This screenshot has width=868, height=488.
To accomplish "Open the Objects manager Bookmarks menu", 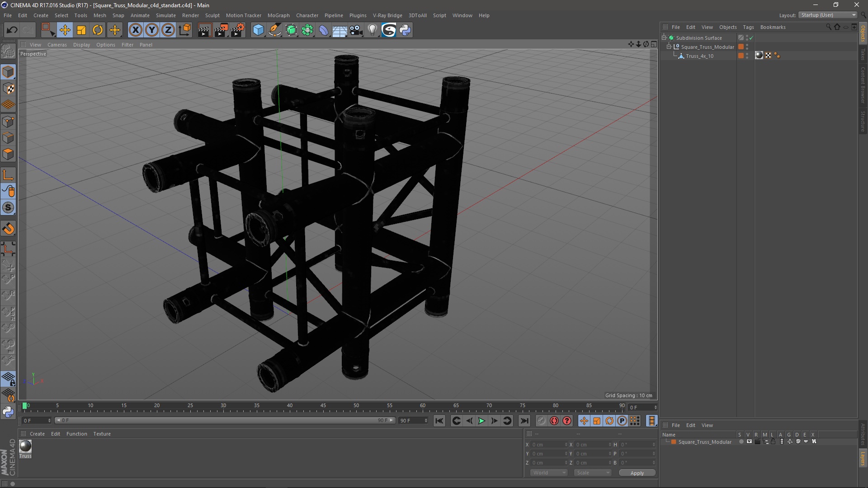I will pos(773,27).
